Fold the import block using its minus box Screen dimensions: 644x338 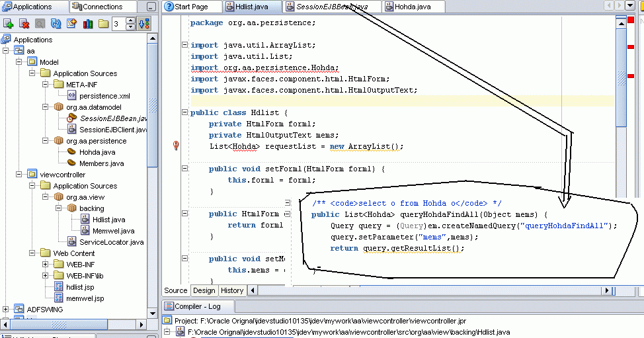pyautogui.click(x=185, y=46)
